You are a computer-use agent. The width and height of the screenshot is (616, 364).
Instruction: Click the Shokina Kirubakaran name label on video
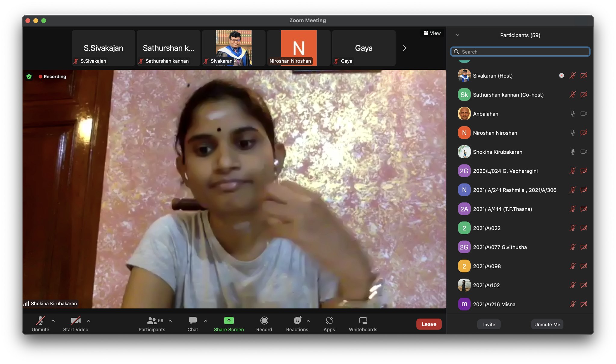tap(54, 304)
